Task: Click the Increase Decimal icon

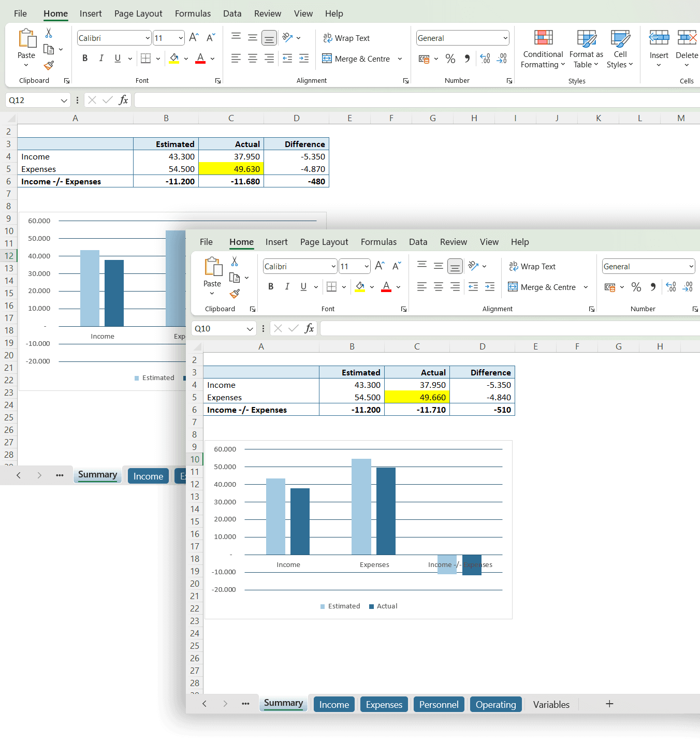Action: (671, 287)
